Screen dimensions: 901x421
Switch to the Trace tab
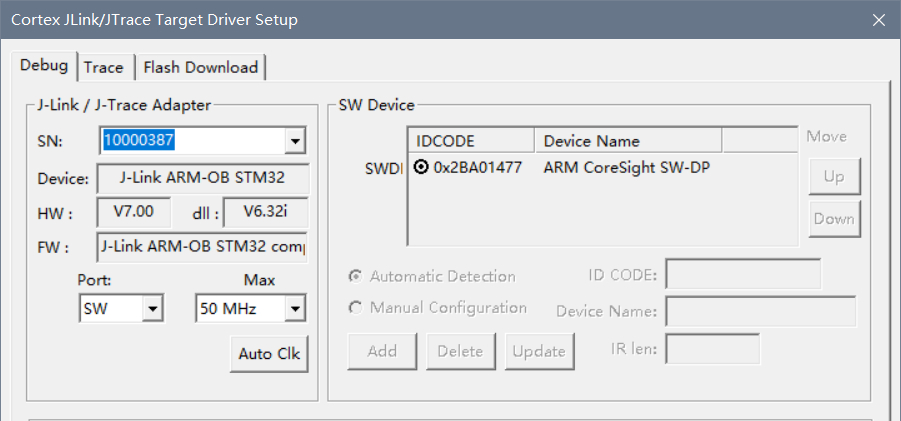click(x=103, y=67)
